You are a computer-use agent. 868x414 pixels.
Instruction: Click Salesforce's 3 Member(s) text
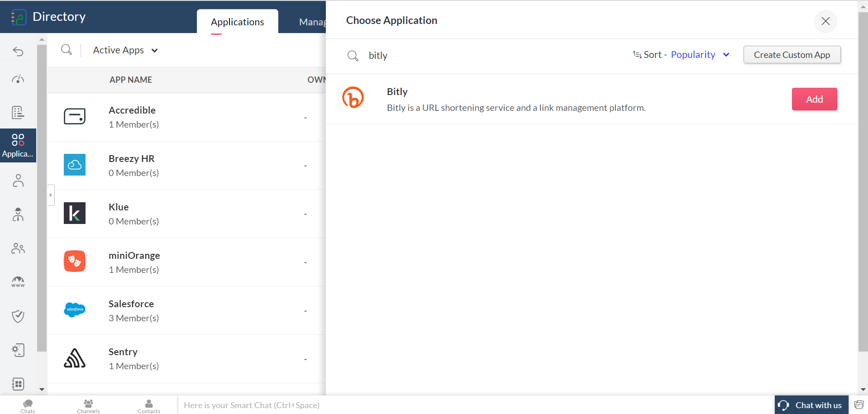(x=134, y=318)
